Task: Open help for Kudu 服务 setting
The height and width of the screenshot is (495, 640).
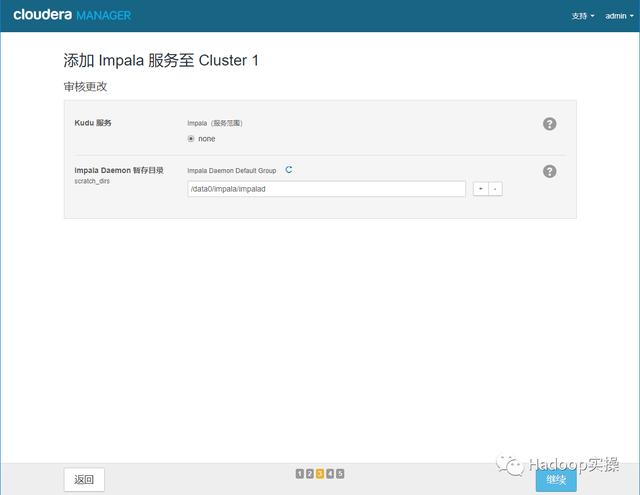Action: (x=549, y=124)
